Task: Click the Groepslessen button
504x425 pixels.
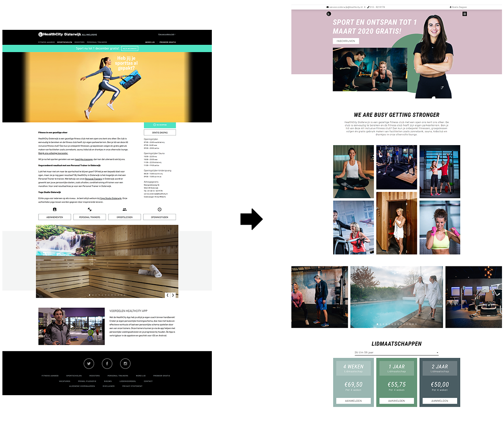Action: click(124, 217)
